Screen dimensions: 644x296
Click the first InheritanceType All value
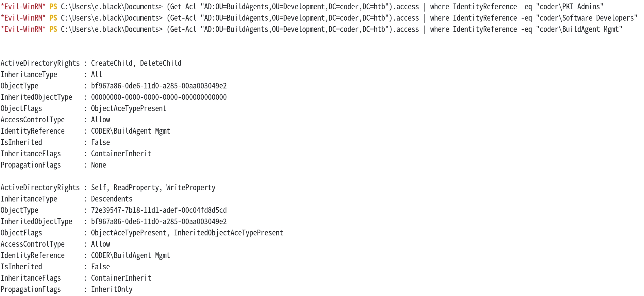(x=97, y=75)
